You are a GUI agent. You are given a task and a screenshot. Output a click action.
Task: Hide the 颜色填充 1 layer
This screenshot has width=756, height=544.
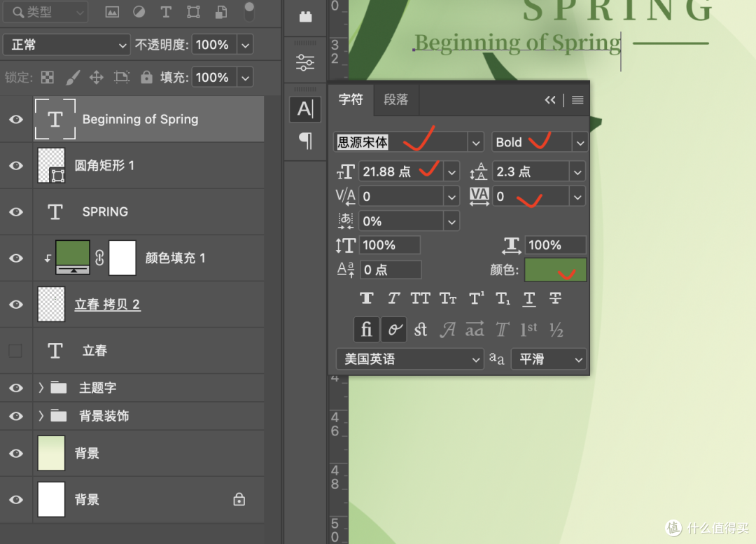16,258
